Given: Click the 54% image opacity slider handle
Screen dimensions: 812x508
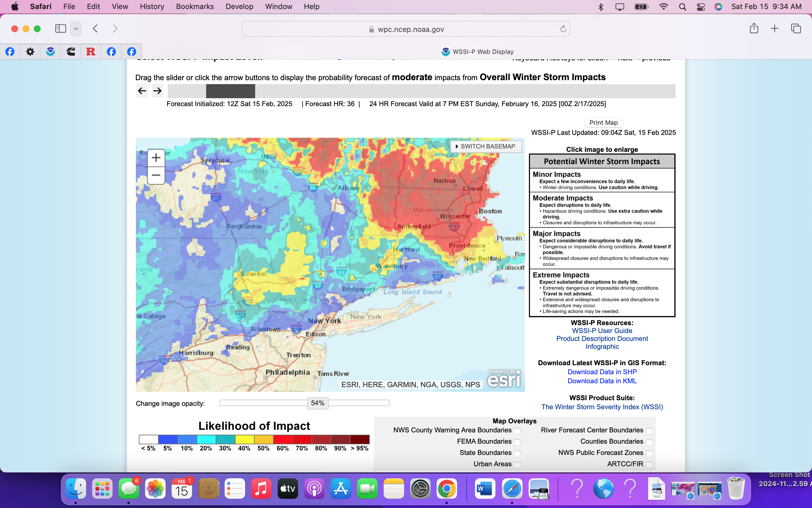Looking at the screenshot, I should point(318,403).
